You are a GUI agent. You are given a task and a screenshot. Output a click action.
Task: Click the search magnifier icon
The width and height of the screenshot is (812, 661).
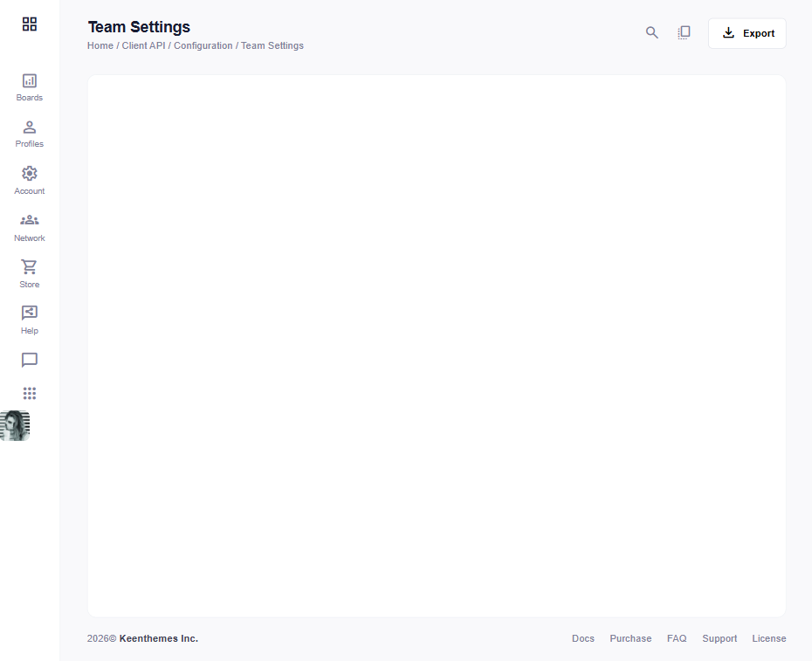click(x=652, y=32)
